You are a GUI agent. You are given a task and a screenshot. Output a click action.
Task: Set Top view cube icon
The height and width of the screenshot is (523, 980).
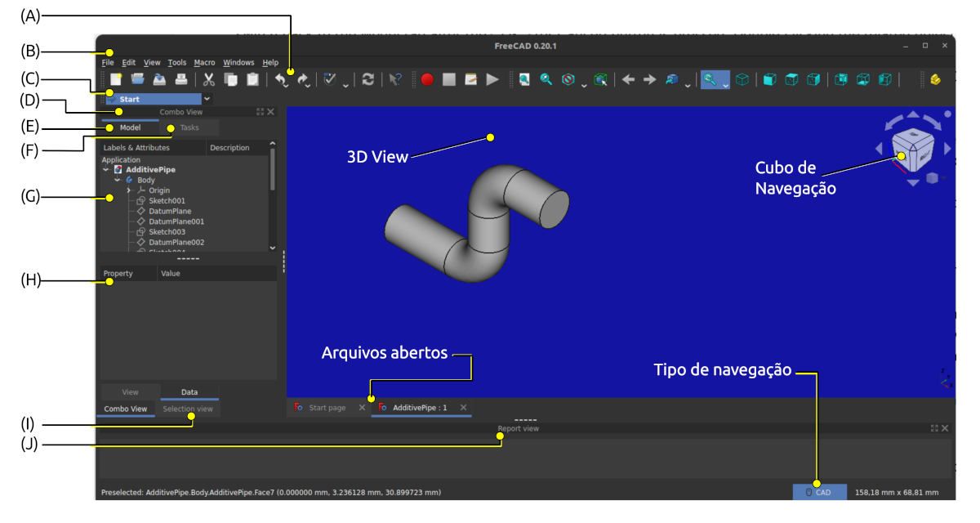pos(791,79)
